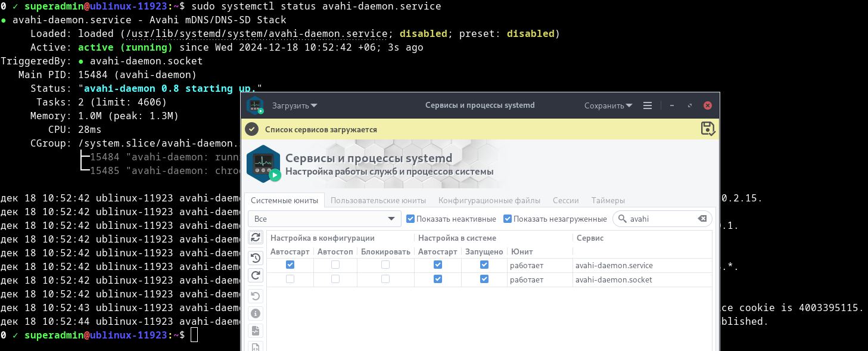868x351 pixels.
Task: Enable config Автостоп for avahi-daemon.socket
Action: (335, 279)
